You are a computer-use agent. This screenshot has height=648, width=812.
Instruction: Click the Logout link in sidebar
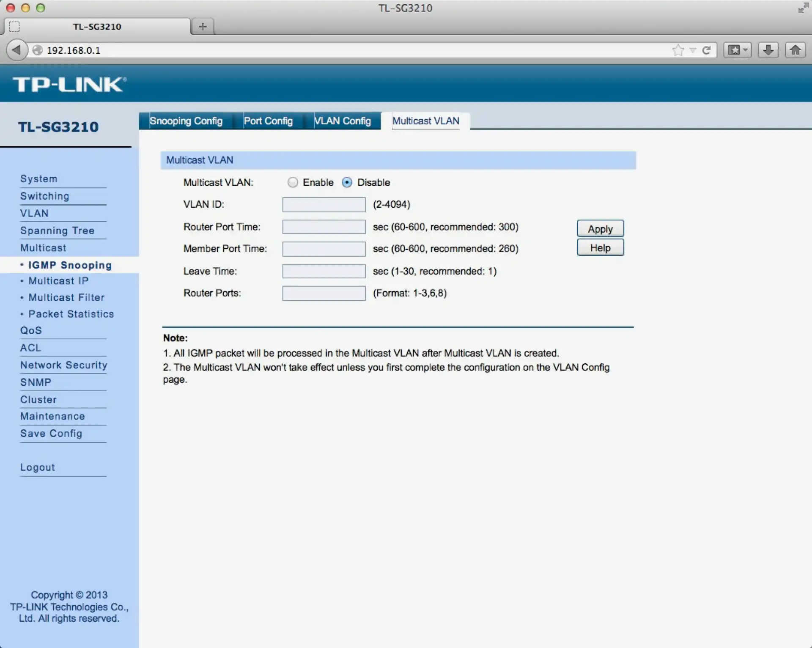[38, 467]
